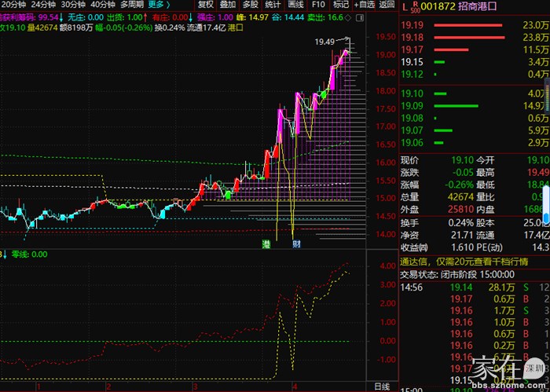Viewport: 550px width, 392px height.
Task: Open the 日线 period selector at bottom
Action: tap(381, 387)
